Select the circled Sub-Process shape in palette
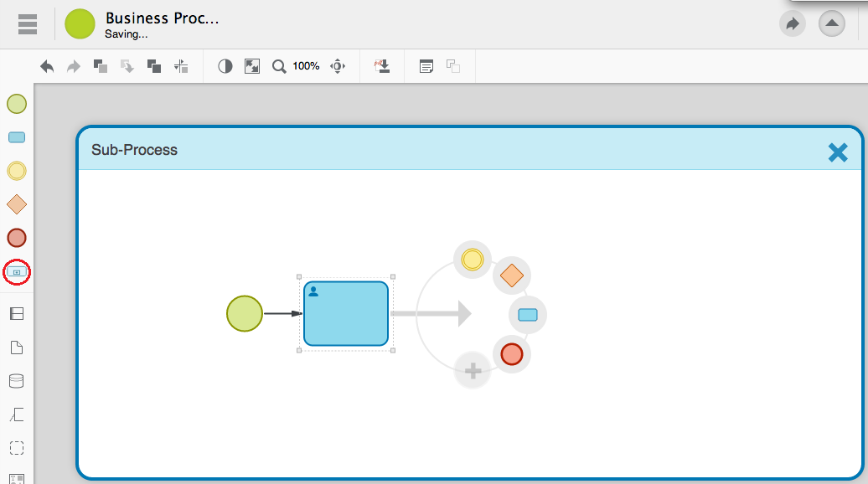 click(17, 272)
